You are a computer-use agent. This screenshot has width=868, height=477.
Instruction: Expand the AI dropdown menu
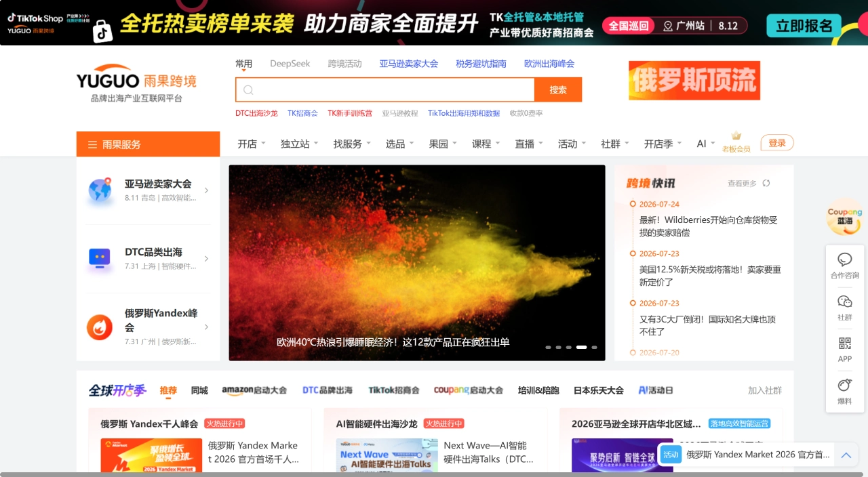tap(706, 144)
